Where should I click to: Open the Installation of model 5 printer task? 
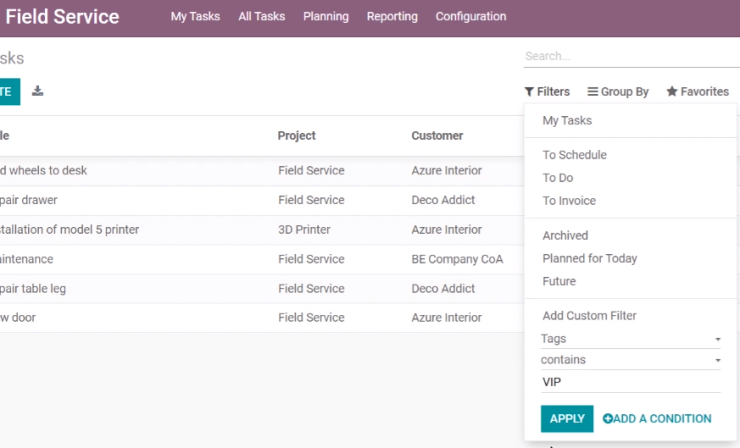point(69,229)
